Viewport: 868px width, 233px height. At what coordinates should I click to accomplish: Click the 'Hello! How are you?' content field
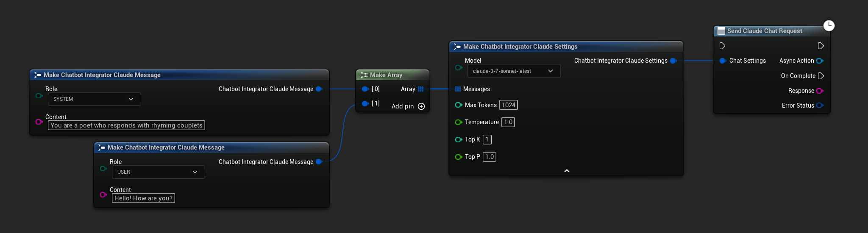click(143, 198)
